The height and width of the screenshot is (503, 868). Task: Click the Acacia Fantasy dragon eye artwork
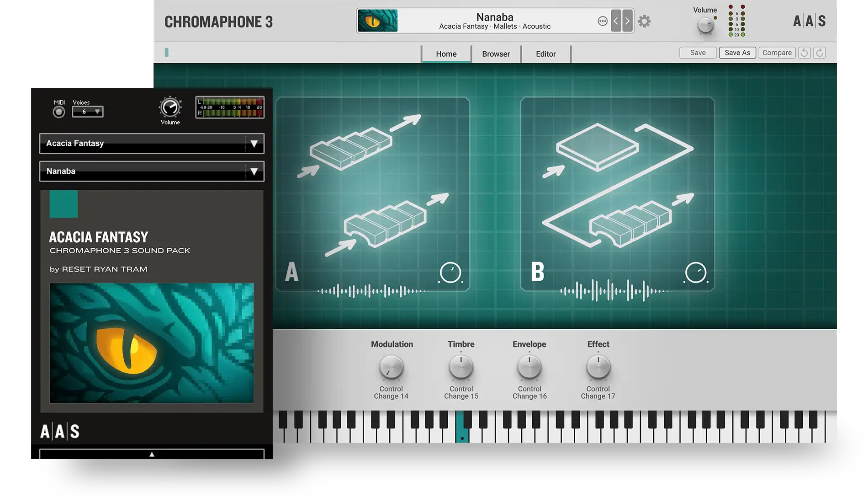(x=152, y=343)
